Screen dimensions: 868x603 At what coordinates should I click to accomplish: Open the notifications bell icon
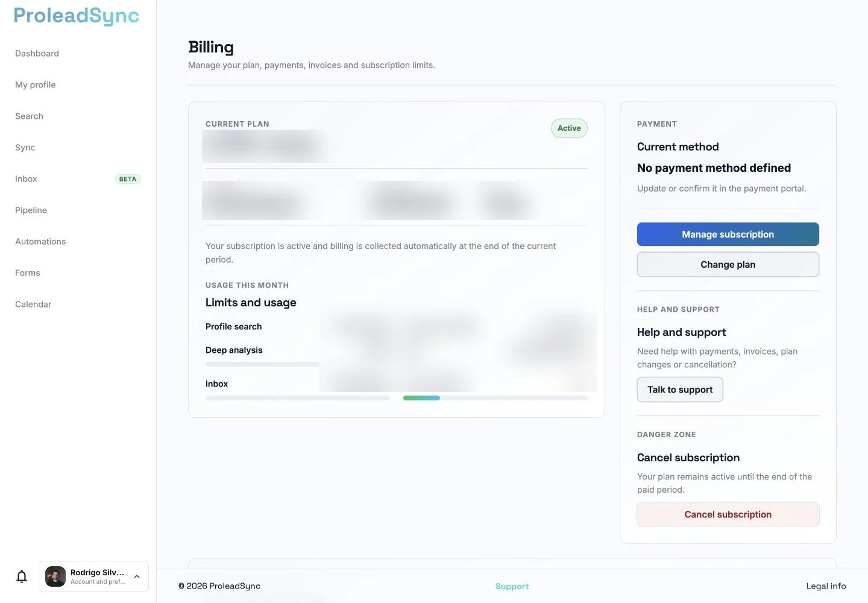(x=22, y=576)
